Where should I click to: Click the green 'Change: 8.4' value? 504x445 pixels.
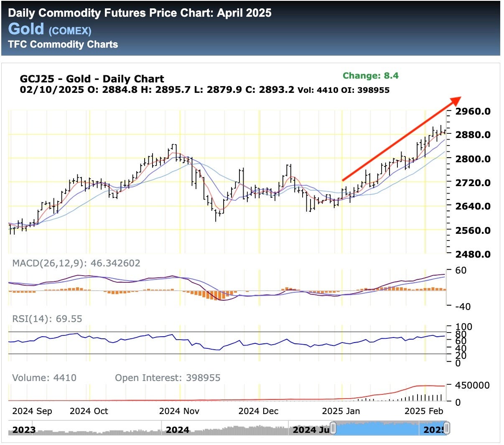coord(370,76)
